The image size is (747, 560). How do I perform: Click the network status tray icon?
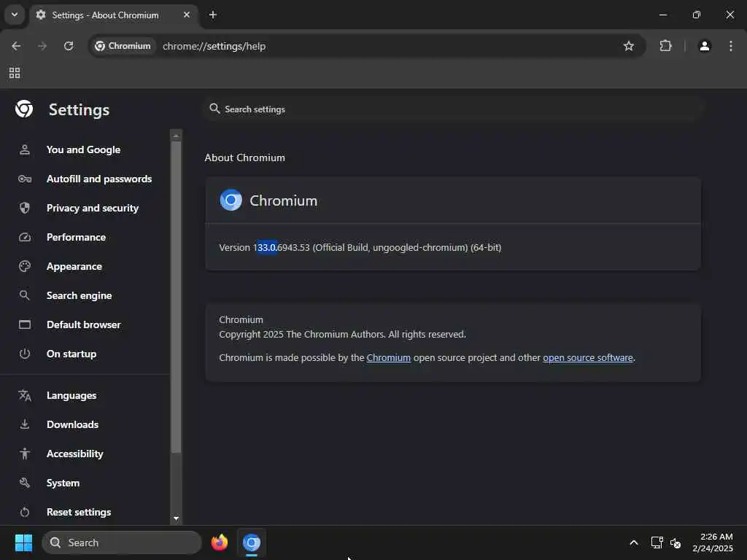tap(657, 542)
